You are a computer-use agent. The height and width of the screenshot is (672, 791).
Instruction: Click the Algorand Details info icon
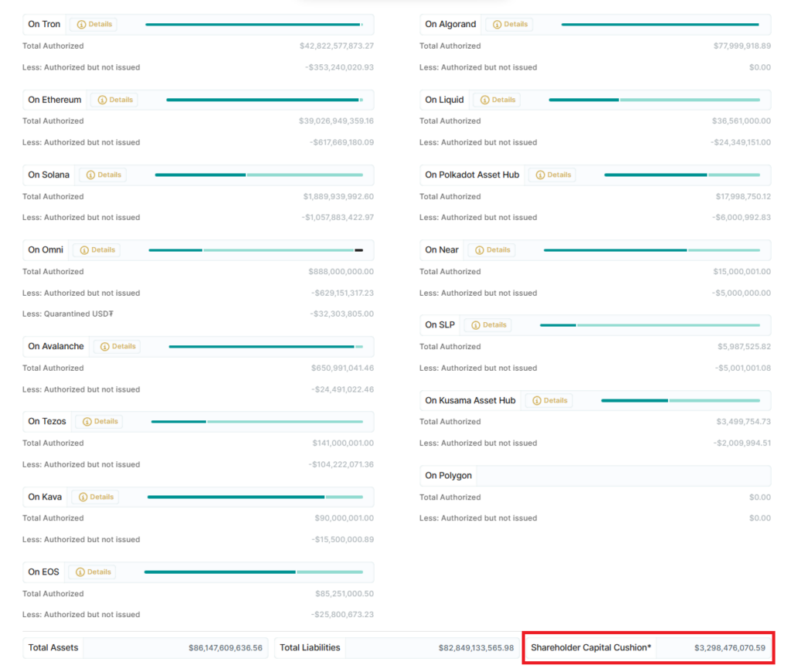497,25
